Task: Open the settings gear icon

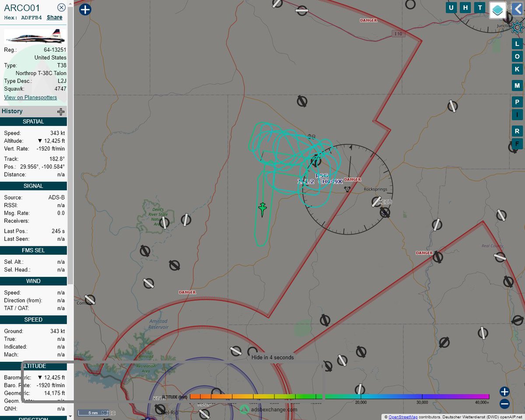Action: point(517,28)
